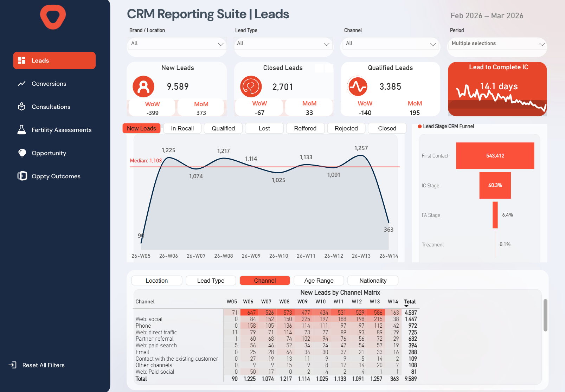Open the Opportunity page
The image size is (565, 392).
49,153
